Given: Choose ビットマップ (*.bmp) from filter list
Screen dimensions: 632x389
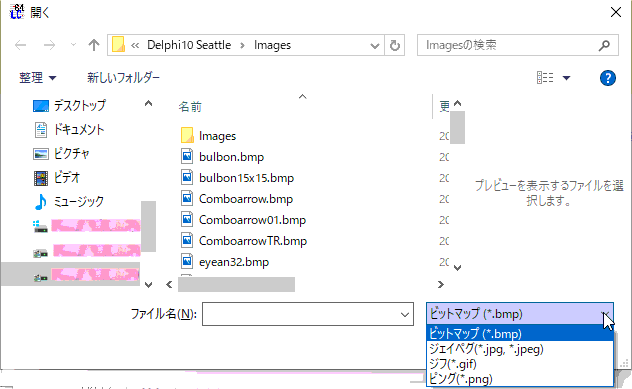Looking at the screenshot, I should click(x=520, y=334).
